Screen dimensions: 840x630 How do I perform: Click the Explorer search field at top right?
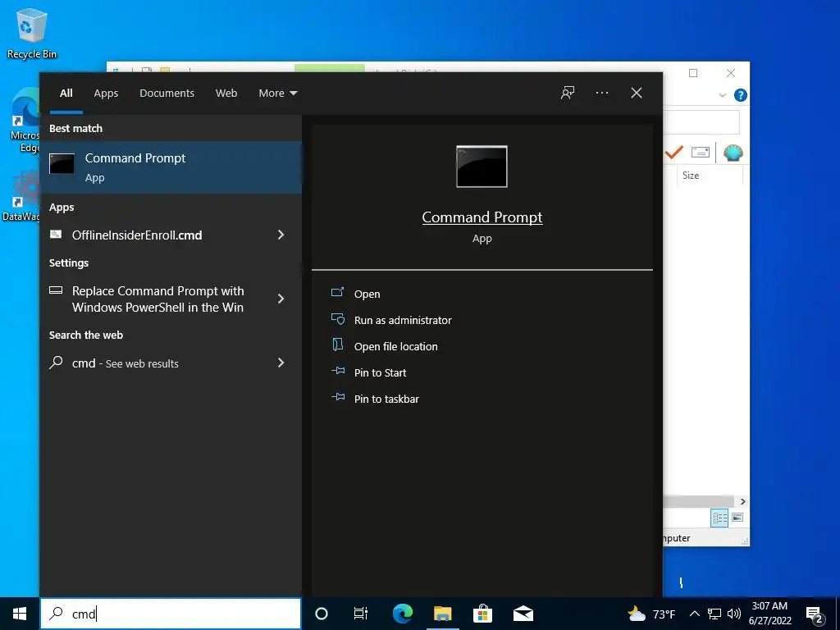point(701,122)
